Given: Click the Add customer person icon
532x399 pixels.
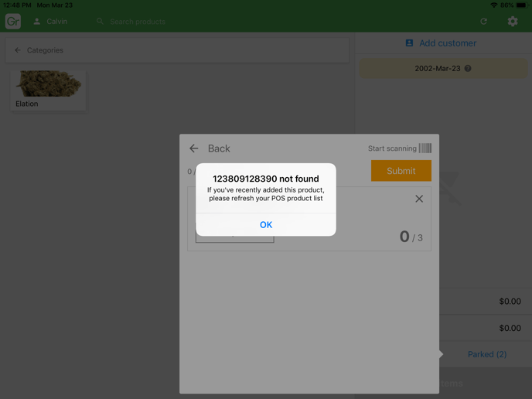Looking at the screenshot, I should 409,43.
